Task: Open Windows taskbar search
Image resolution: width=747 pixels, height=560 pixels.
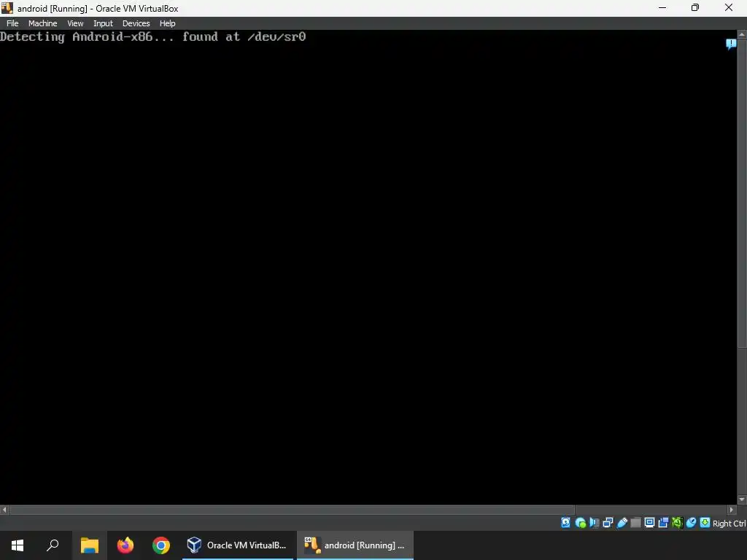Action: pos(53,545)
